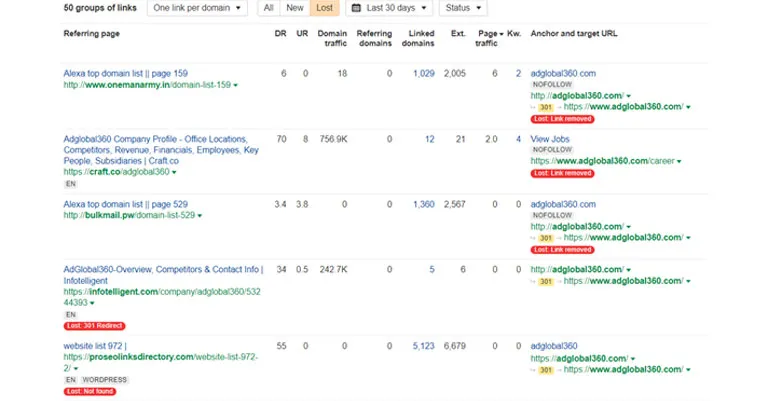Sort by Linked domains column header
The height and width of the screenshot is (401, 768).
click(418, 38)
